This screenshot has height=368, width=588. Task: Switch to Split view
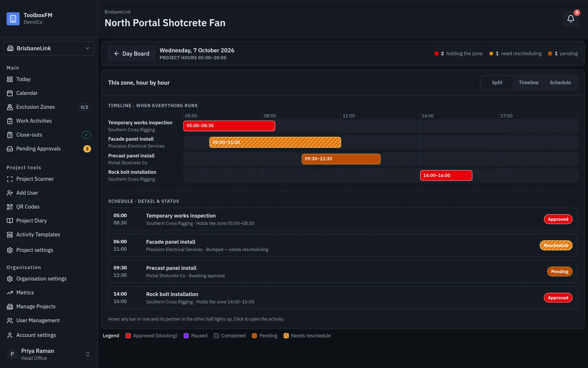[497, 82]
